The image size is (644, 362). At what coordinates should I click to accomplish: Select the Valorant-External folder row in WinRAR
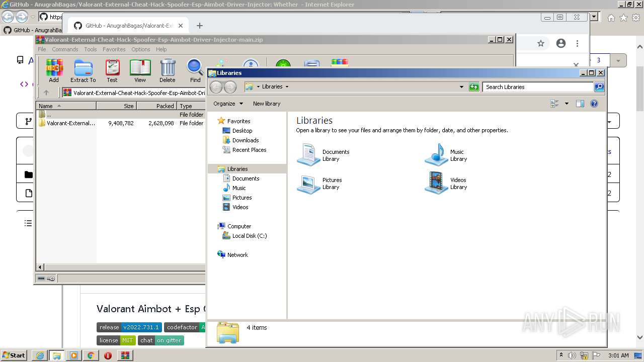click(x=121, y=123)
